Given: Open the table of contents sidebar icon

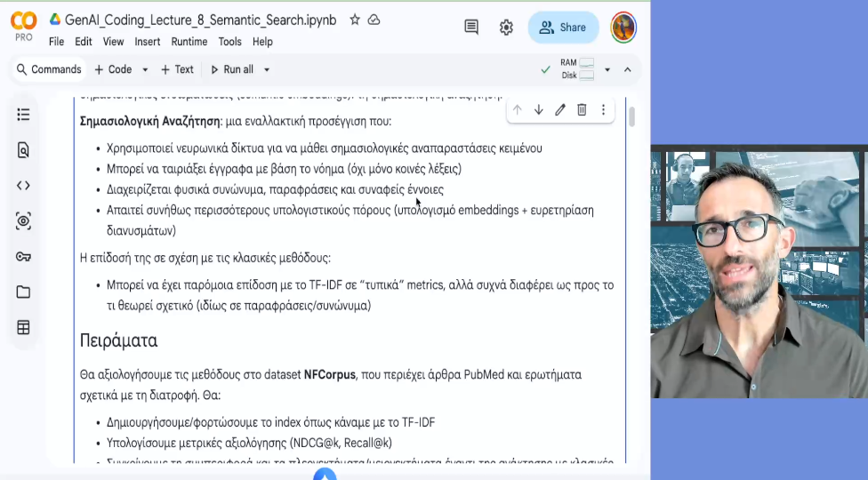Looking at the screenshot, I should pyautogui.click(x=23, y=115).
